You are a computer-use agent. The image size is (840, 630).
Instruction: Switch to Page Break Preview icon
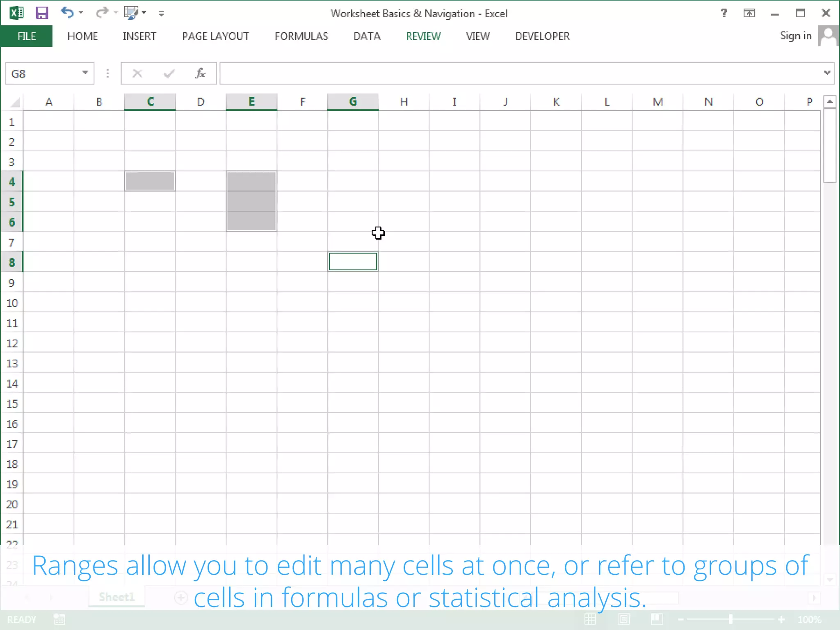(x=657, y=619)
